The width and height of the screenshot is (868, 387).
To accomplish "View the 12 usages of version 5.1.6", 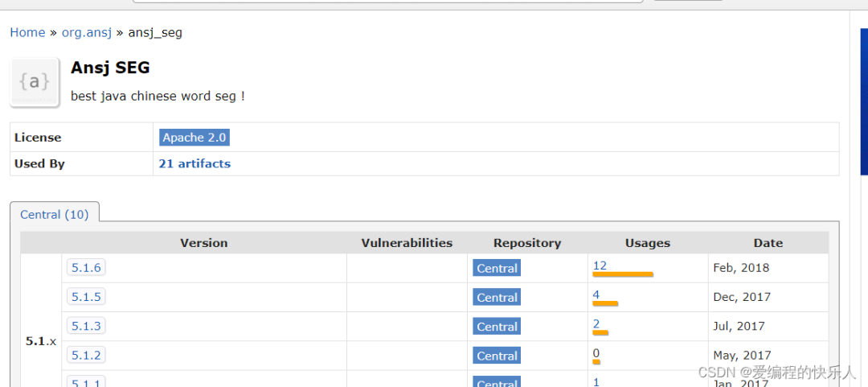I will (600, 266).
